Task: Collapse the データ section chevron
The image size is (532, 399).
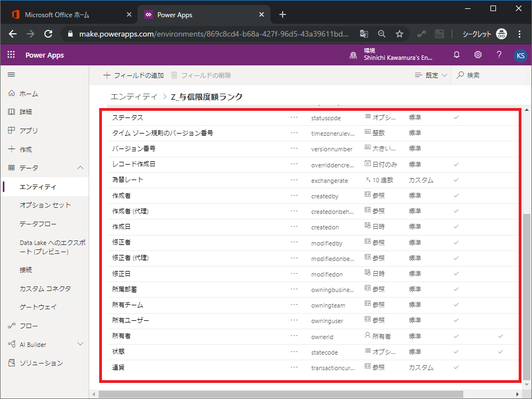Action: pyautogui.click(x=80, y=167)
